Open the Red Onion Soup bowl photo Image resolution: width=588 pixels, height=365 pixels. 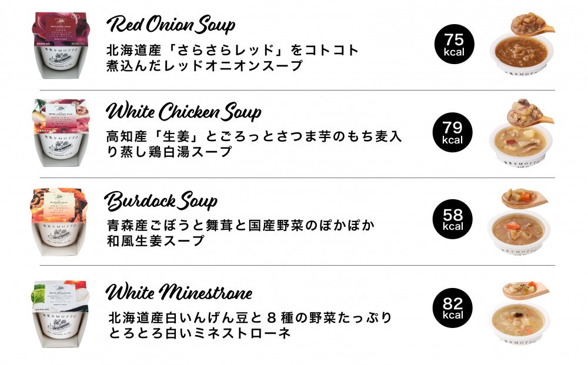[522, 43]
